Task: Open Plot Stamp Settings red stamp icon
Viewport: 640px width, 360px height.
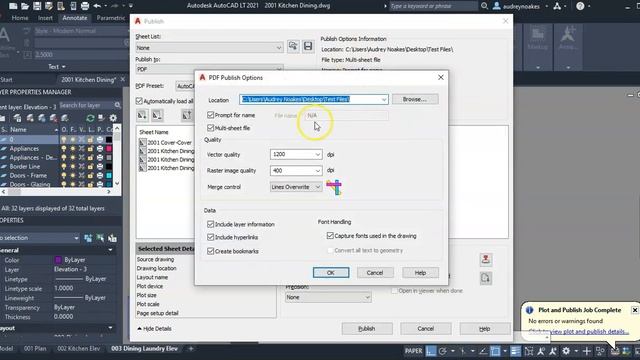Action: [486, 259]
